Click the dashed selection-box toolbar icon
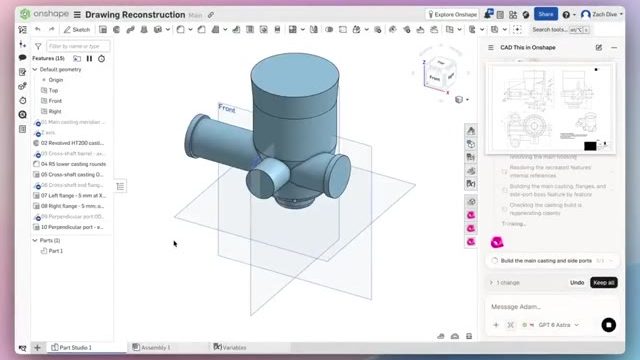Viewport: 640px width, 360px height. (517, 29)
